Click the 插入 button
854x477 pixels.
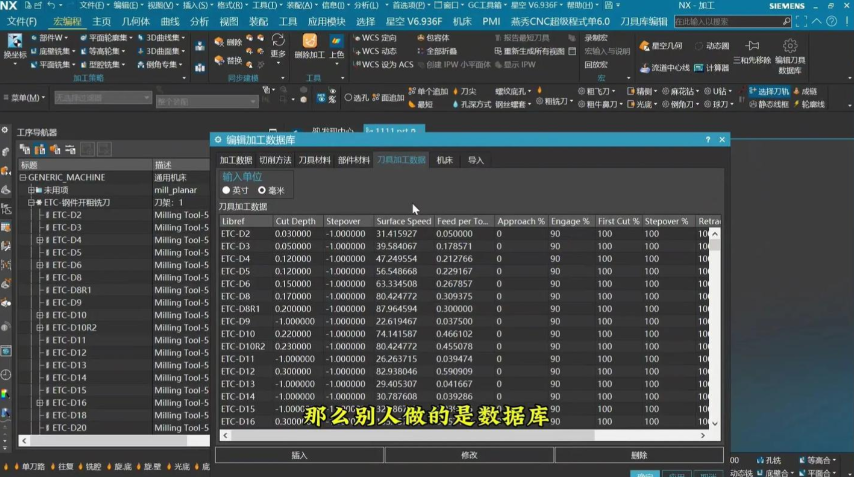click(300, 455)
